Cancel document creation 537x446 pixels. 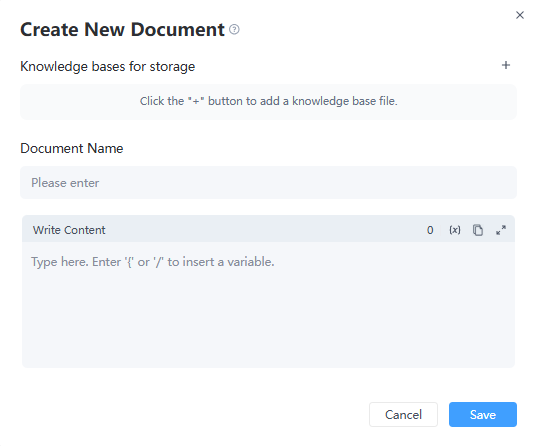click(403, 414)
